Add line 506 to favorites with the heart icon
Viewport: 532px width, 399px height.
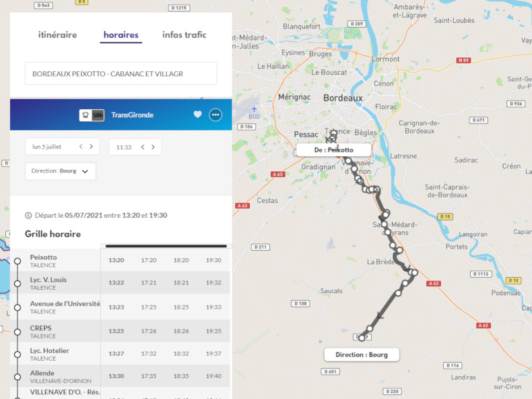pyautogui.click(x=197, y=115)
